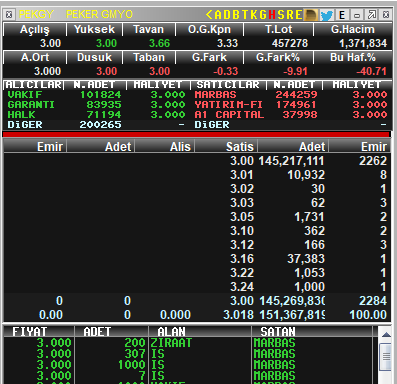Screen dimensions: 397x384
Task: Click the trade with ADET 1000
Action: pyautogui.click(x=188, y=365)
